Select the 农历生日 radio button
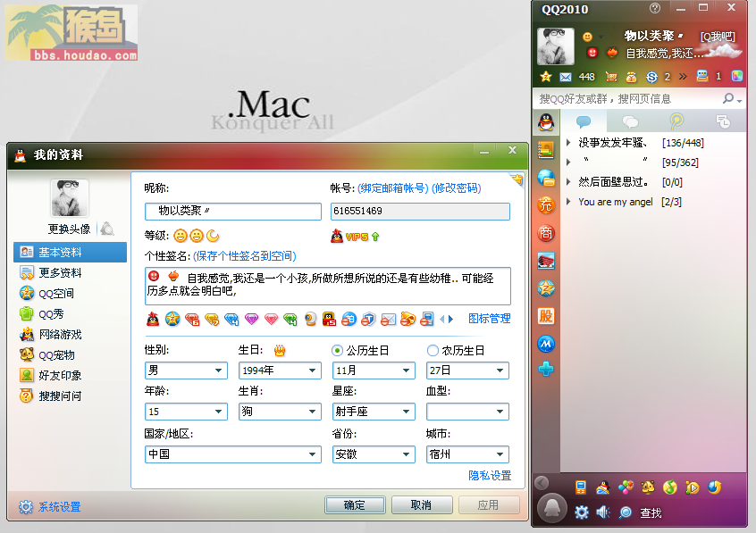This screenshot has height=533, width=756. [433, 350]
